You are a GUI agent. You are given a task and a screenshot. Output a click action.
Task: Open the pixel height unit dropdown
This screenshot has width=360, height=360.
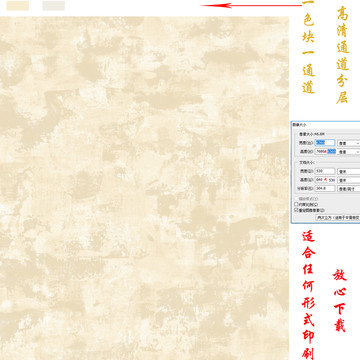click(x=349, y=152)
